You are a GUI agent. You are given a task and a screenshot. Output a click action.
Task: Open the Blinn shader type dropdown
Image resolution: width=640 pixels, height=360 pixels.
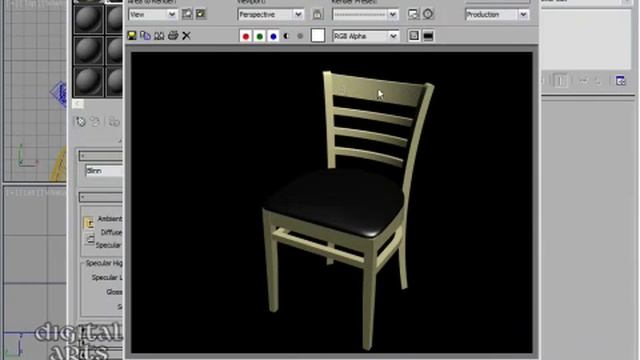point(104,171)
